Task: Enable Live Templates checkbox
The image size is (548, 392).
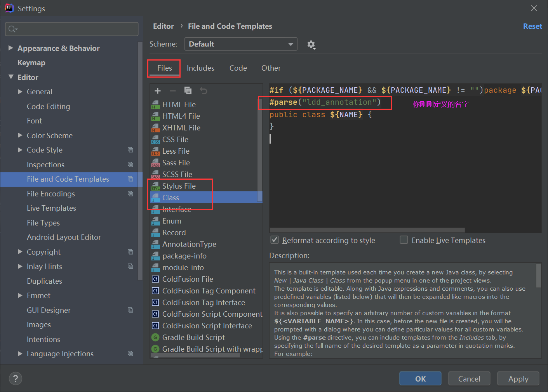Action: pos(404,240)
